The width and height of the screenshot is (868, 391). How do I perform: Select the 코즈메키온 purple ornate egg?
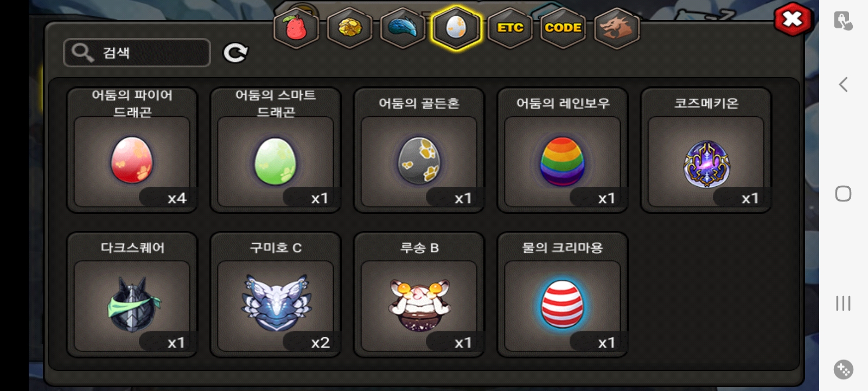[x=706, y=150]
